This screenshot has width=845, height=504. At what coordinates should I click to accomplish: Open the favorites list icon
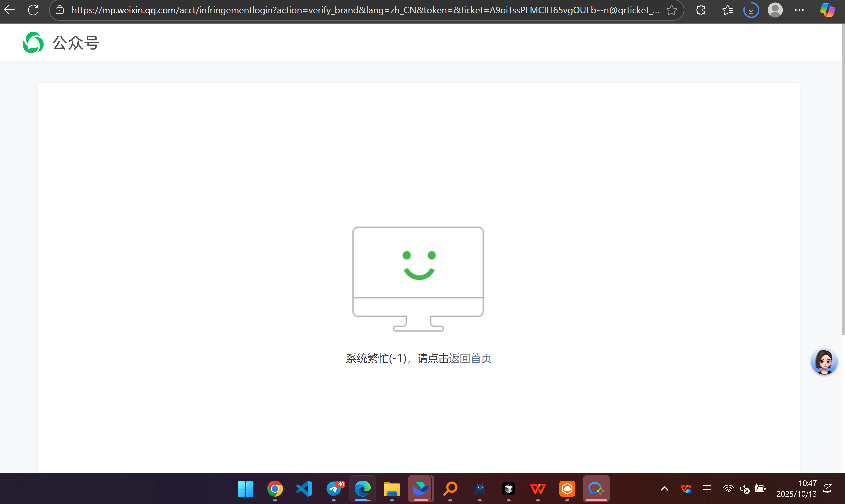(x=727, y=10)
